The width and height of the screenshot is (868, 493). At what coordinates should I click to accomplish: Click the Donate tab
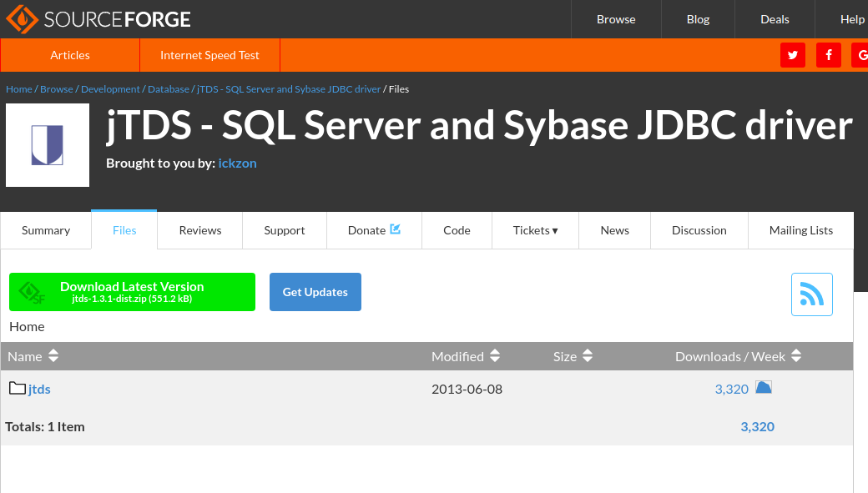point(374,230)
